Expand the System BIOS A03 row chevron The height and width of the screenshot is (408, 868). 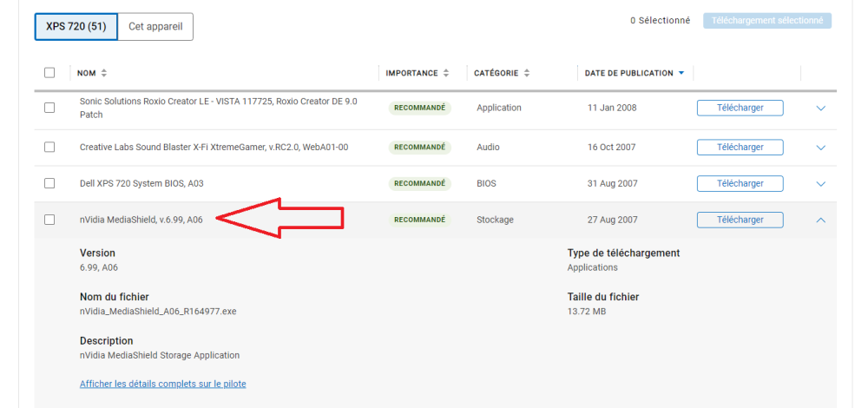[821, 184]
